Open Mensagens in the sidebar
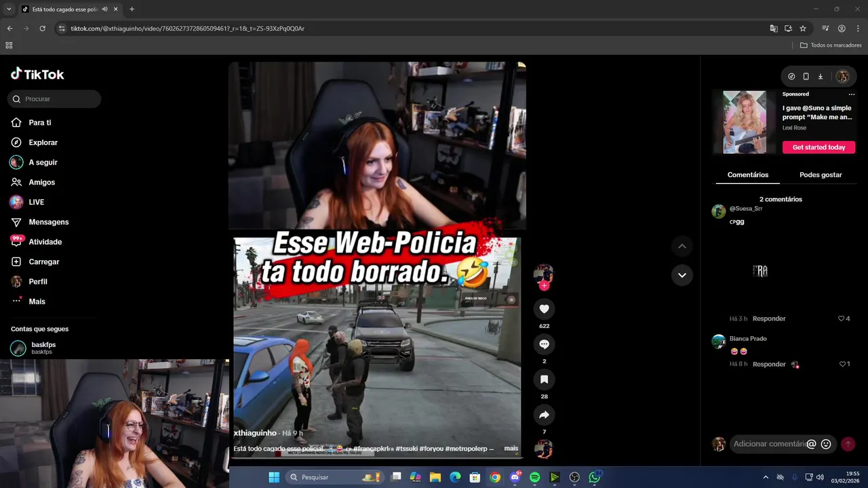This screenshot has height=488, width=868. click(x=47, y=222)
